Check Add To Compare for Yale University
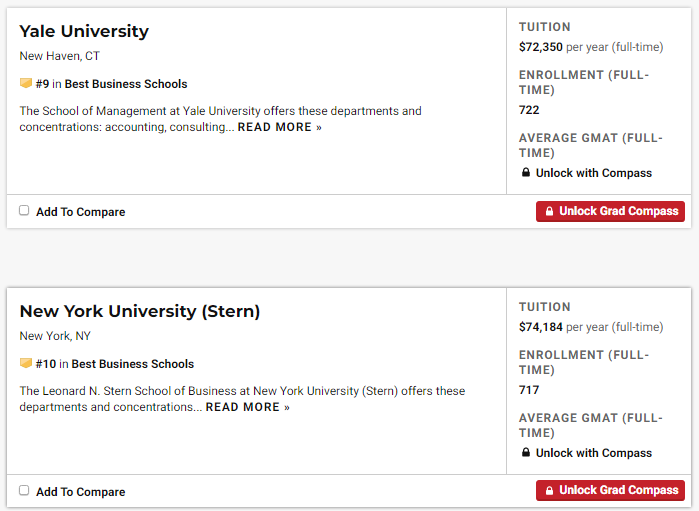The width and height of the screenshot is (699, 511). (x=24, y=211)
